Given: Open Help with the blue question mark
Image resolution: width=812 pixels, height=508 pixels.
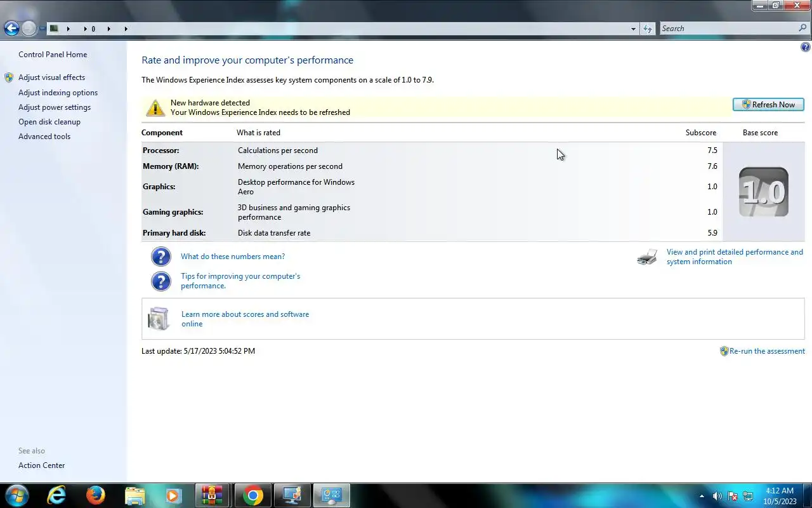Looking at the screenshot, I should point(806,47).
